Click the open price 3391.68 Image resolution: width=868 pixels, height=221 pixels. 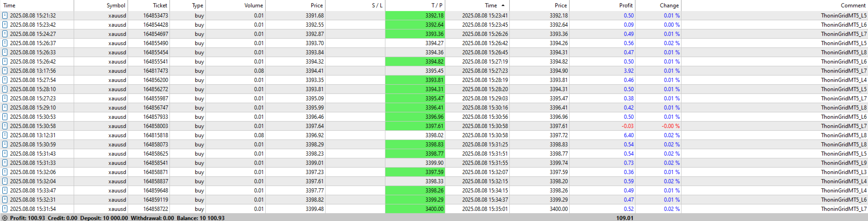pos(315,16)
